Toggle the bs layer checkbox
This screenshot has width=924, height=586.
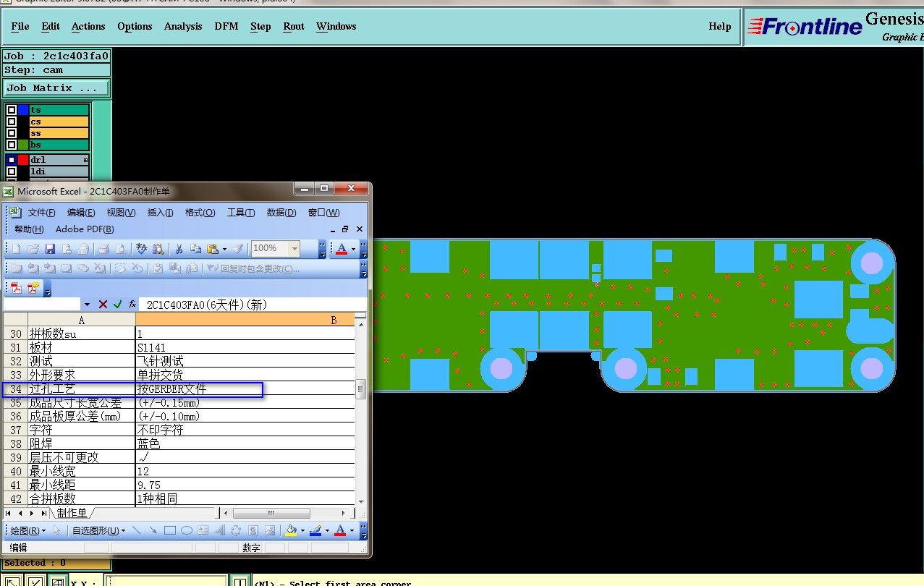pos(12,145)
